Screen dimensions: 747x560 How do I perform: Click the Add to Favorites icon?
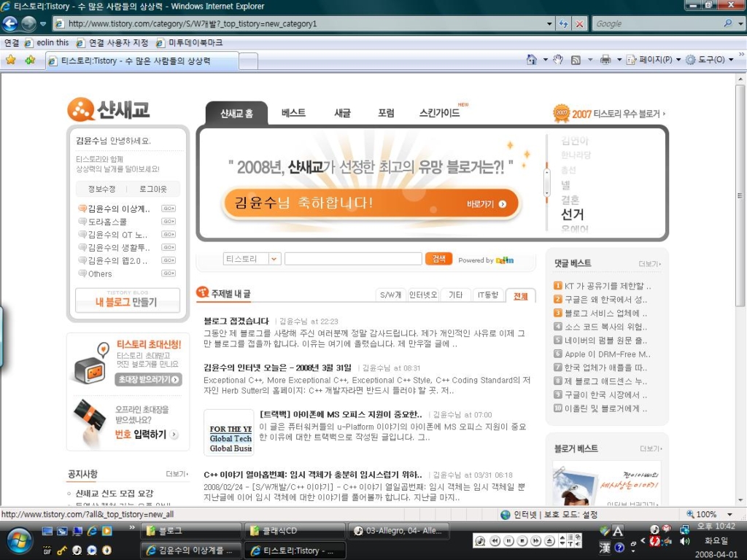tap(30, 60)
